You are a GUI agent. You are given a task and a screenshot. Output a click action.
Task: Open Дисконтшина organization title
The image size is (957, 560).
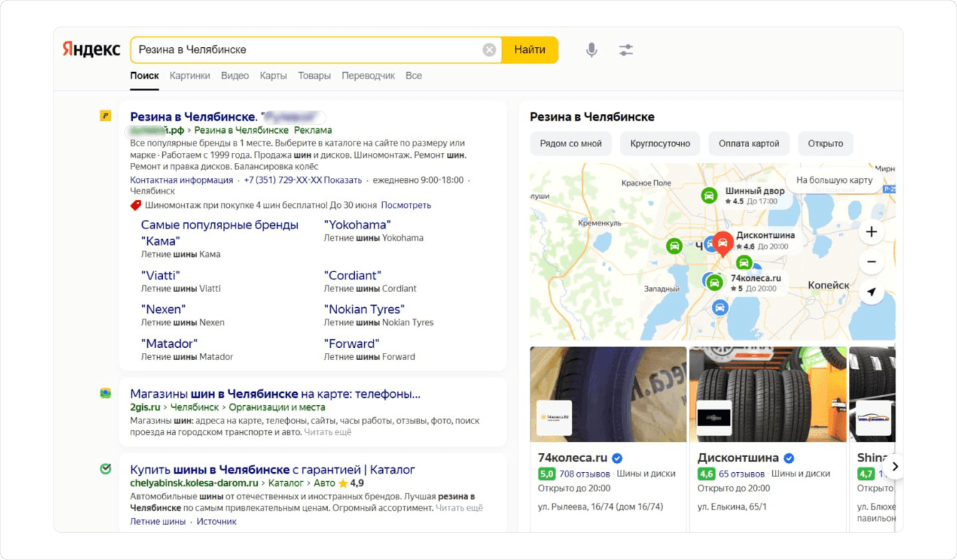(738, 458)
